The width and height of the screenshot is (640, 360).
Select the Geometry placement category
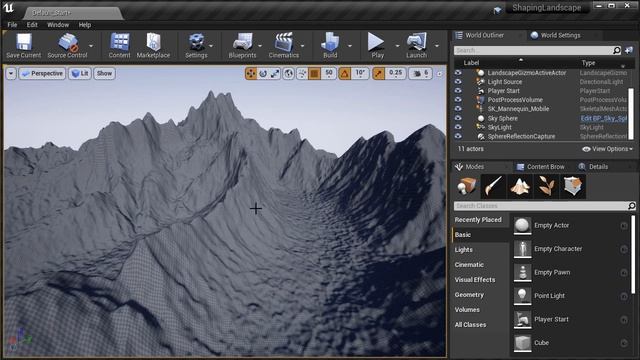click(x=469, y=295)
